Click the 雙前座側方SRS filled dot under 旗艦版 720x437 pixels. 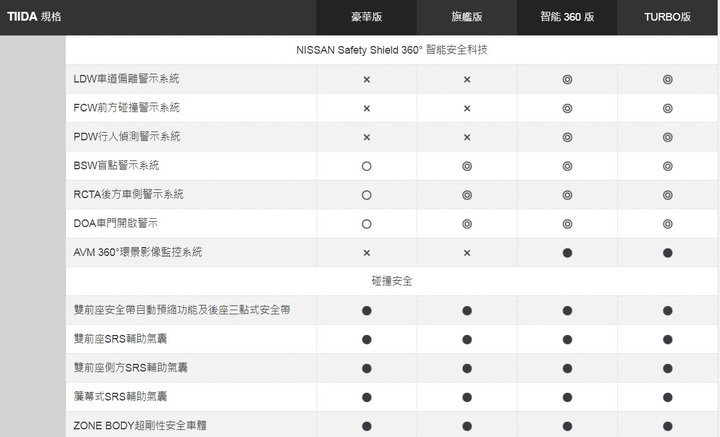[467, 369]
